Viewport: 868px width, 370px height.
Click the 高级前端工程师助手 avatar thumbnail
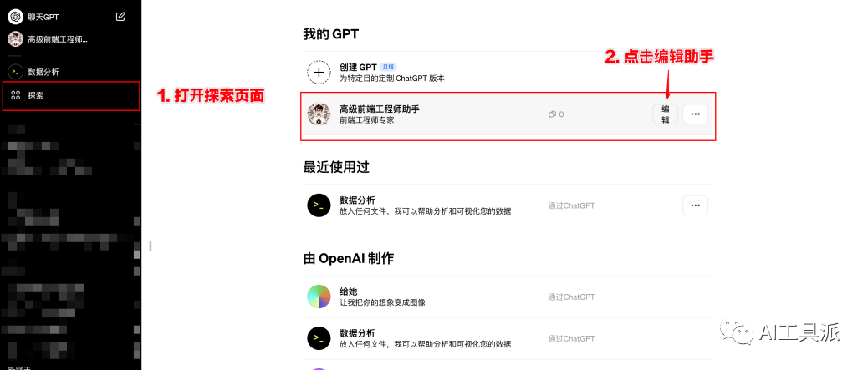coord(319,114)
